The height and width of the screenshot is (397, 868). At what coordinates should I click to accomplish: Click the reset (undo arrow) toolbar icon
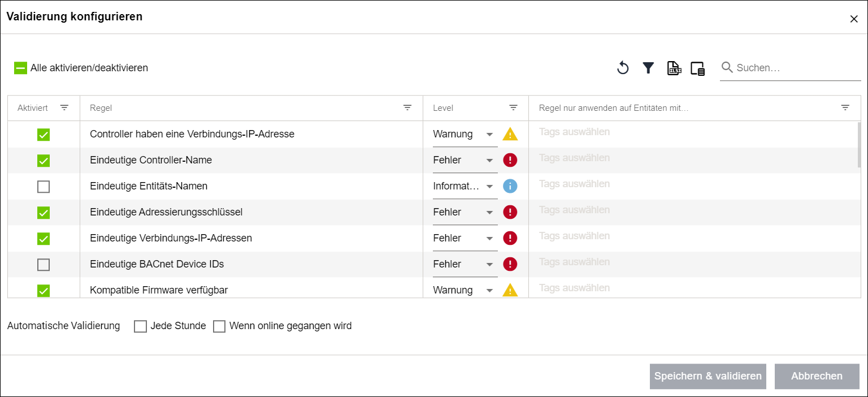623,68
